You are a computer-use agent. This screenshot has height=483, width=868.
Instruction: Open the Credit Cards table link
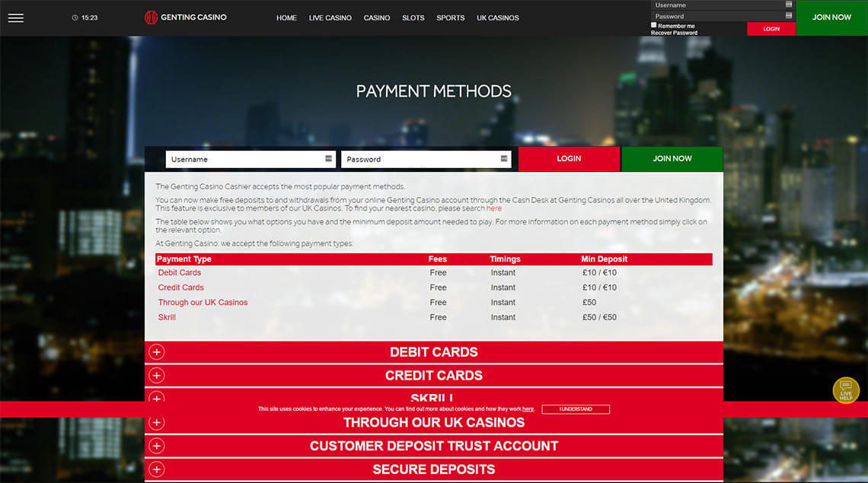(181, 288)
